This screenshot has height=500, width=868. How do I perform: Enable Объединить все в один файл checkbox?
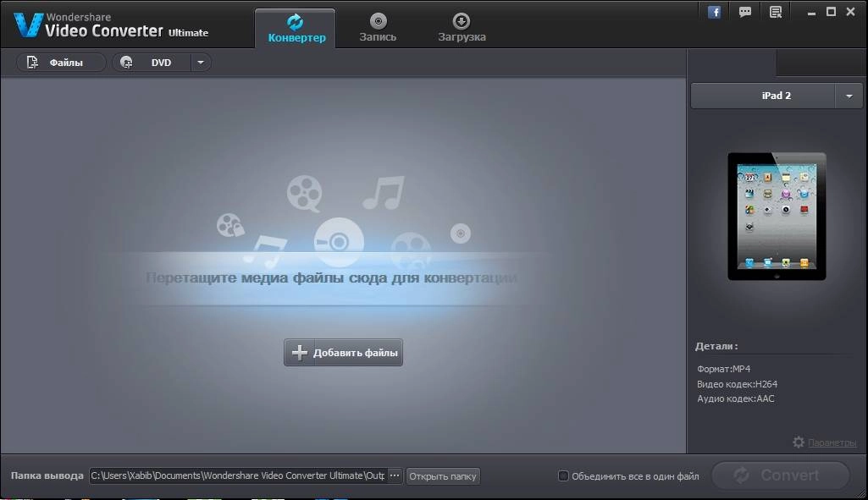(563, 475)
